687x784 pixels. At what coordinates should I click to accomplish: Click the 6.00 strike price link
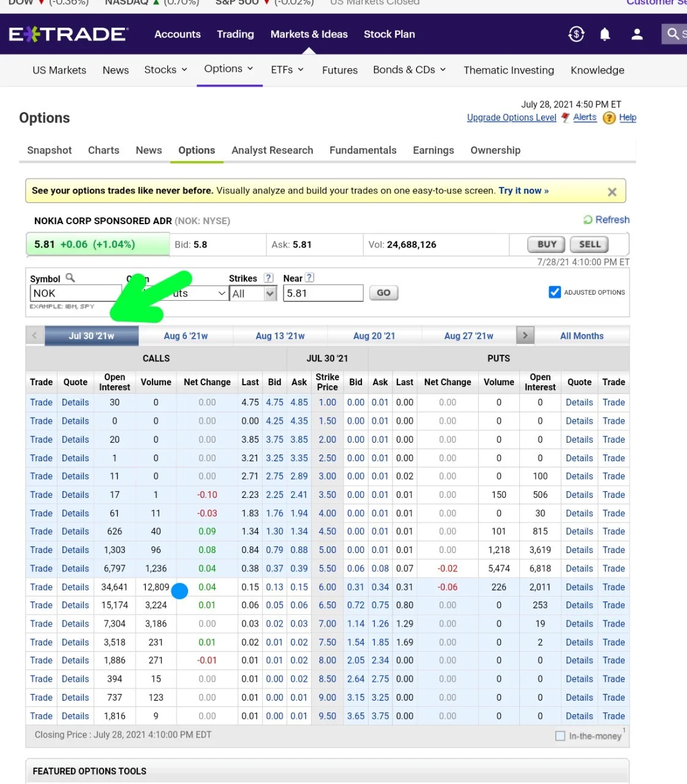[x=328, y=587]
